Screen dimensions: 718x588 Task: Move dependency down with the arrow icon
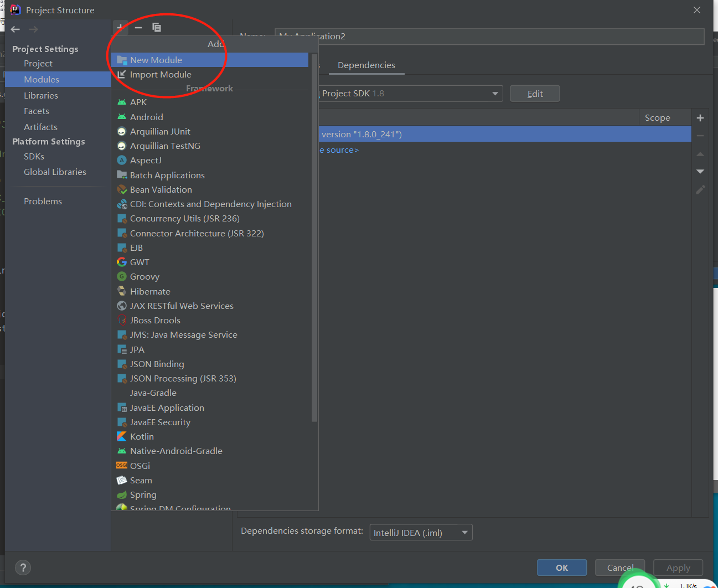[700, 172]
